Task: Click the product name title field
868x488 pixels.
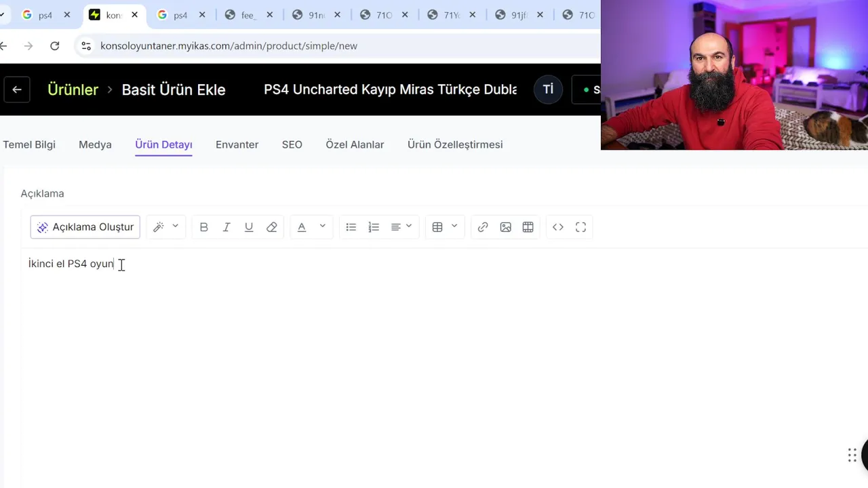Action: coord(390,89)
